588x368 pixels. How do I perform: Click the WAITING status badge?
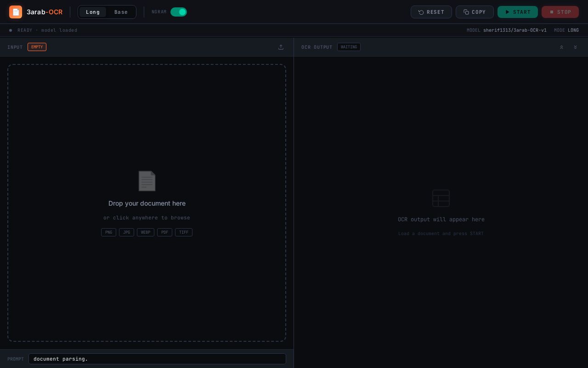349,47
